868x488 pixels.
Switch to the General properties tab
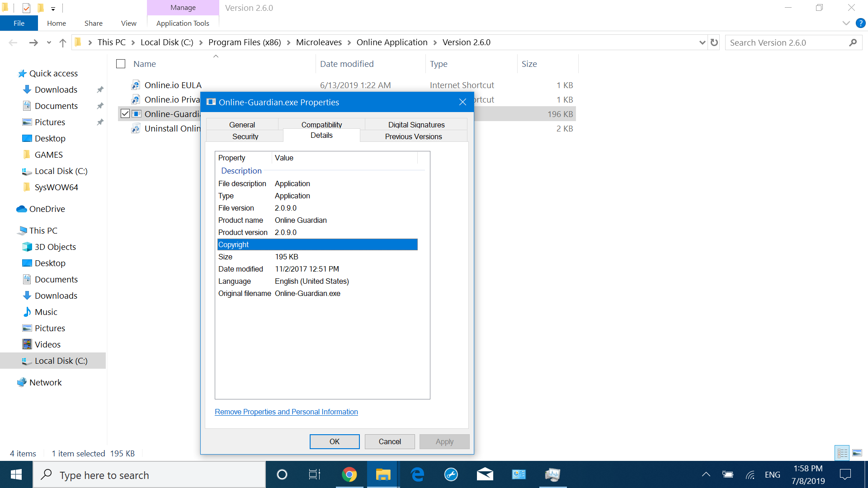[242, 125]
